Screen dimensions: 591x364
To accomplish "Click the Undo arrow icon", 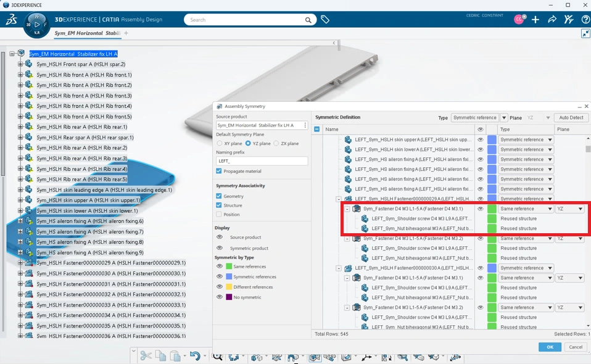I will (x=195, y=356).
